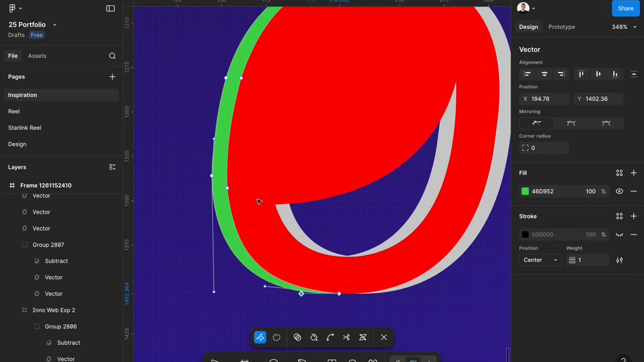
Task: Open stroke position Center dropdown
Action: [540, 260]
